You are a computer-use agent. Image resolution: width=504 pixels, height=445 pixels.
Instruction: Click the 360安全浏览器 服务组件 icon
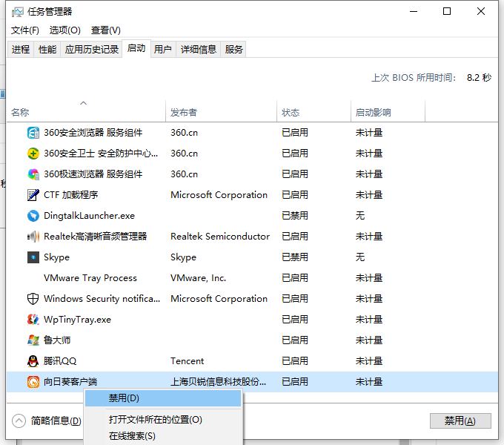[33, 133]
